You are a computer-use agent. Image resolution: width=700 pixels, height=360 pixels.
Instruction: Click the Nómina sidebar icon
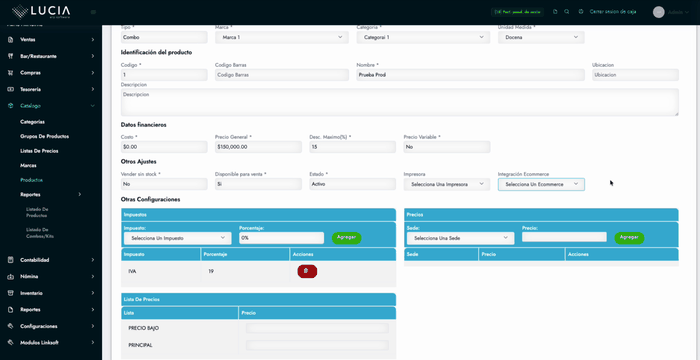click(11, 276)
